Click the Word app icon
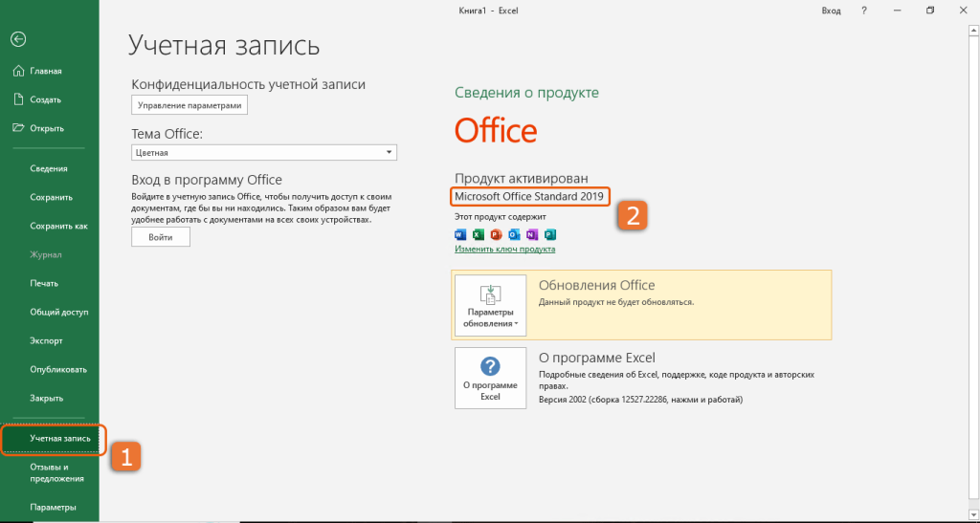 (x=460, y=234)
